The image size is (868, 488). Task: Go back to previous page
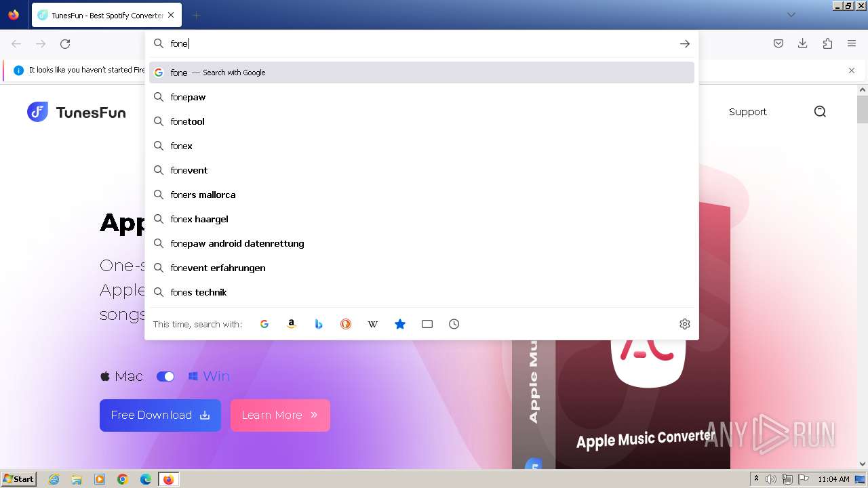click(16, 43)
